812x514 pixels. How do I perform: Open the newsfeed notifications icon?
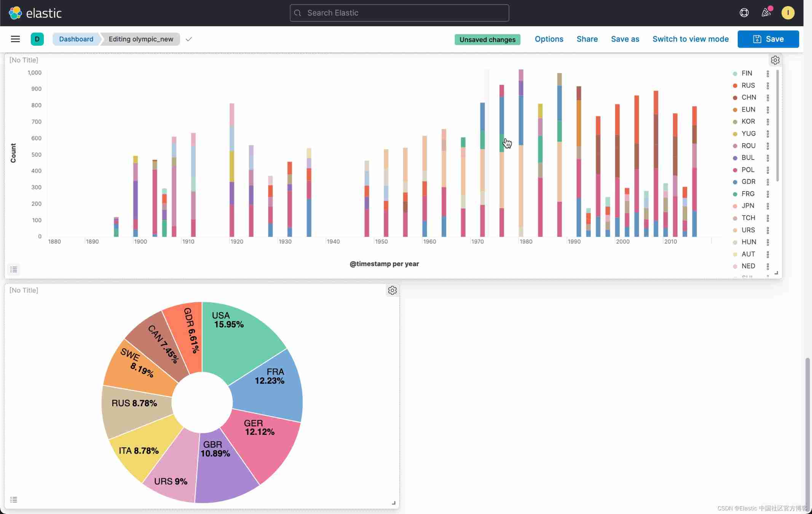pyautogui.click(x=766, y=13)
